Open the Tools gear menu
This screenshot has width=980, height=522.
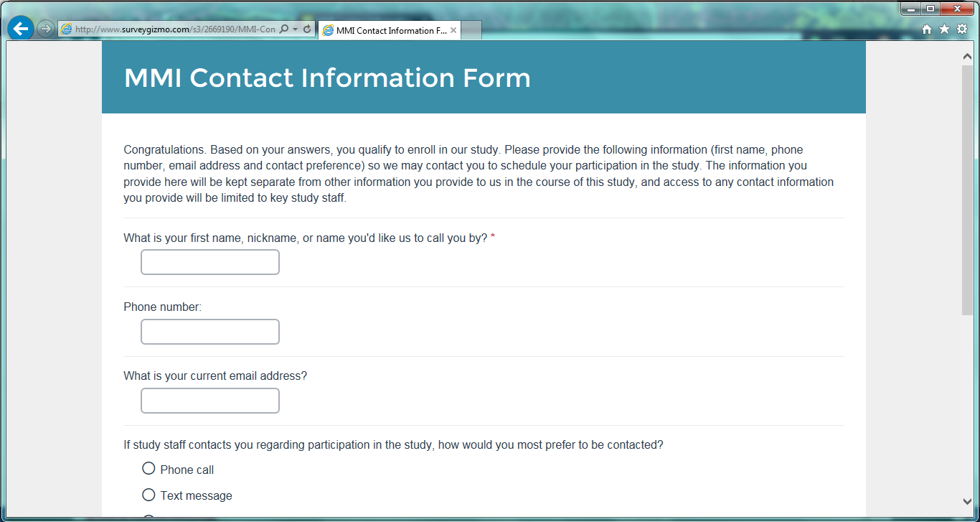click(962, 29)
